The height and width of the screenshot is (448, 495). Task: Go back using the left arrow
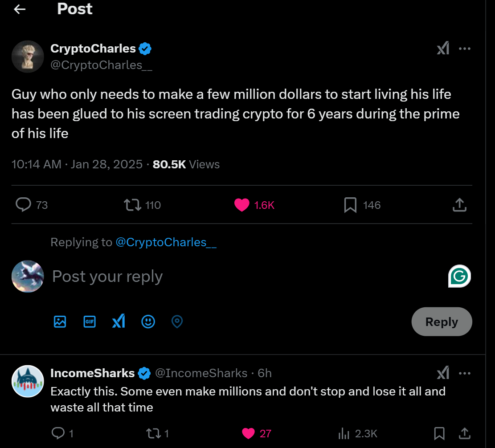pyautogui.click(x=20, y=9)
